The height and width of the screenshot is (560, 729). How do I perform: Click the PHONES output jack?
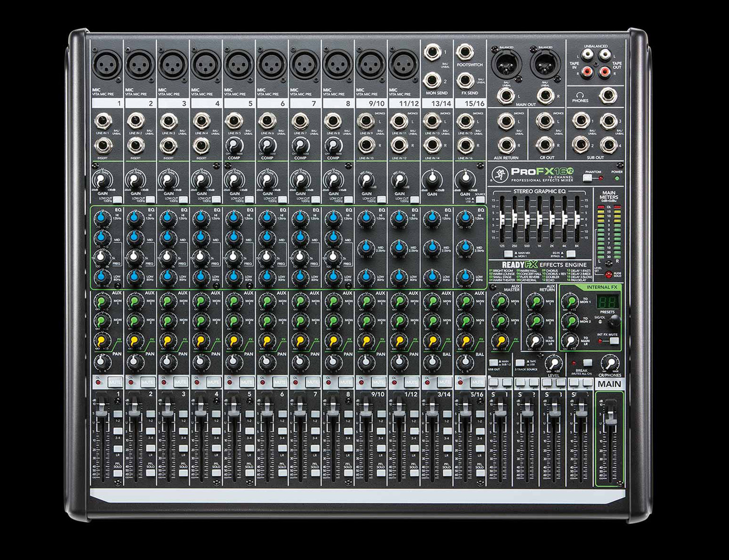click(x=607, y=95)
